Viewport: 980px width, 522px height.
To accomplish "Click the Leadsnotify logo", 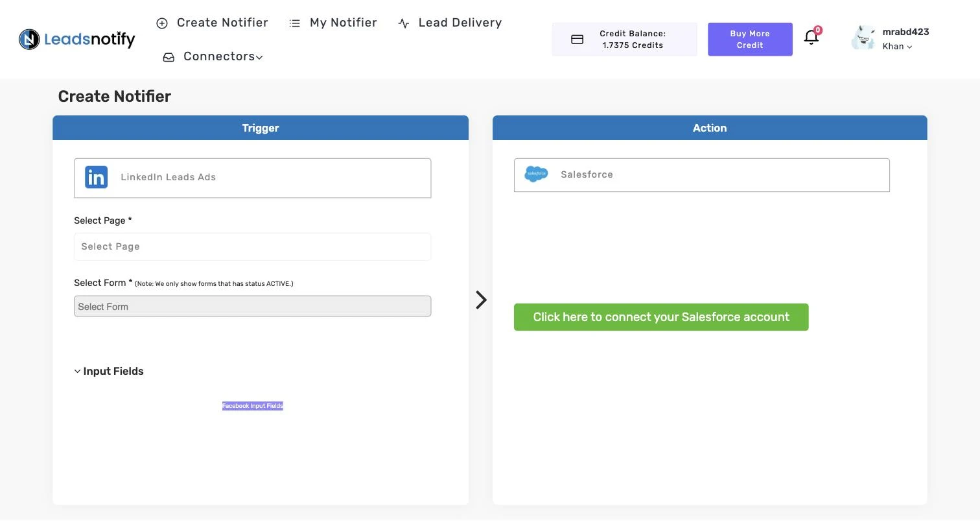I will pyautogui.click(x=77, y=40).
